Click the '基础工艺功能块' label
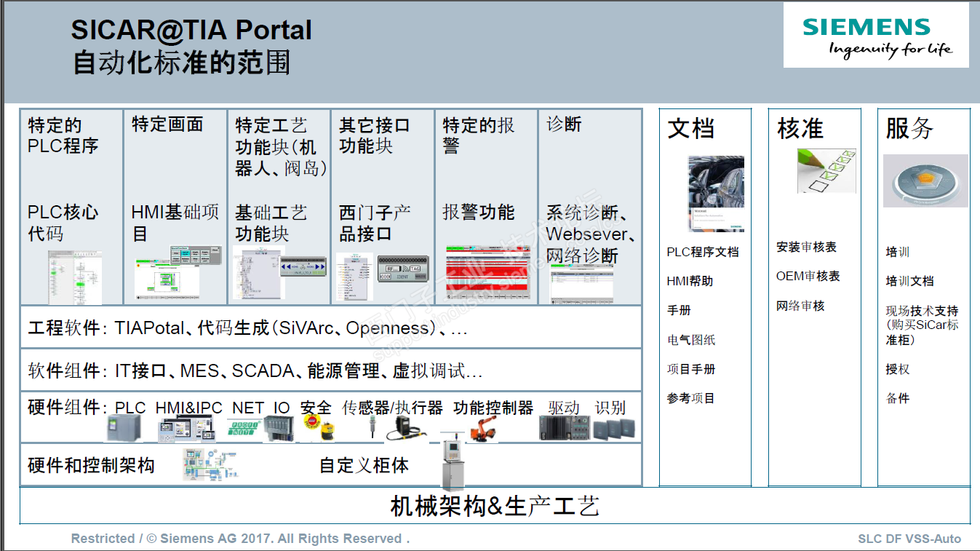This screenshot has height=551, width=980. (271, 223)
